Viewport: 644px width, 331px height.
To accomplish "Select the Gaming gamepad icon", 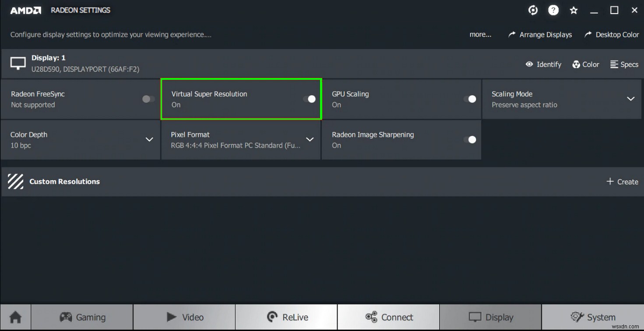I will point(66,317).
